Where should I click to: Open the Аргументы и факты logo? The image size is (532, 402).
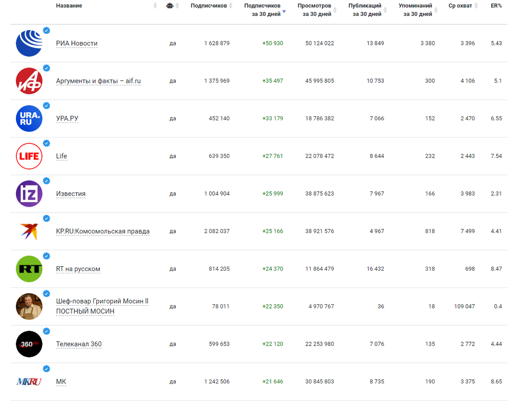29,81
